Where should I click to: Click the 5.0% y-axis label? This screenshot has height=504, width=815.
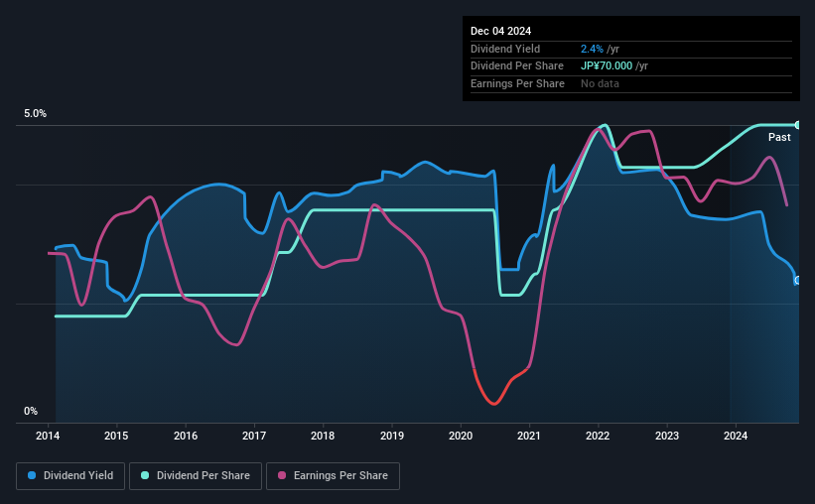click(35, 114)
